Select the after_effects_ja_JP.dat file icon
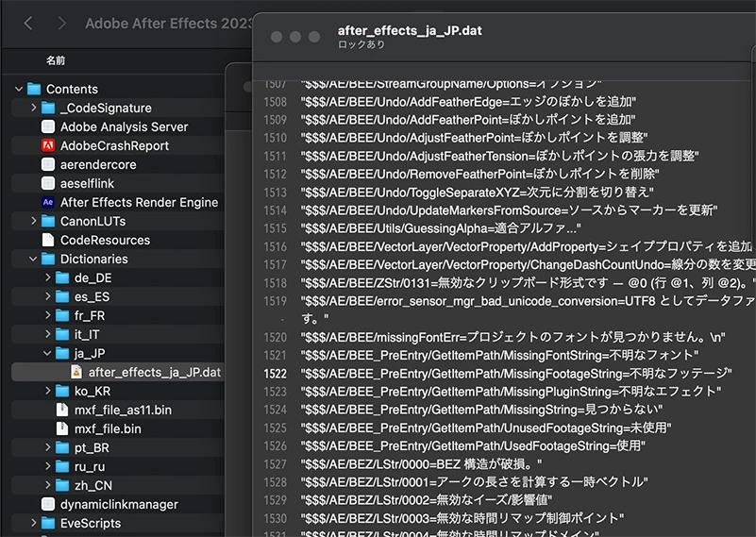The height and width of the screenshot is (537, 756). tap(76, 372)
